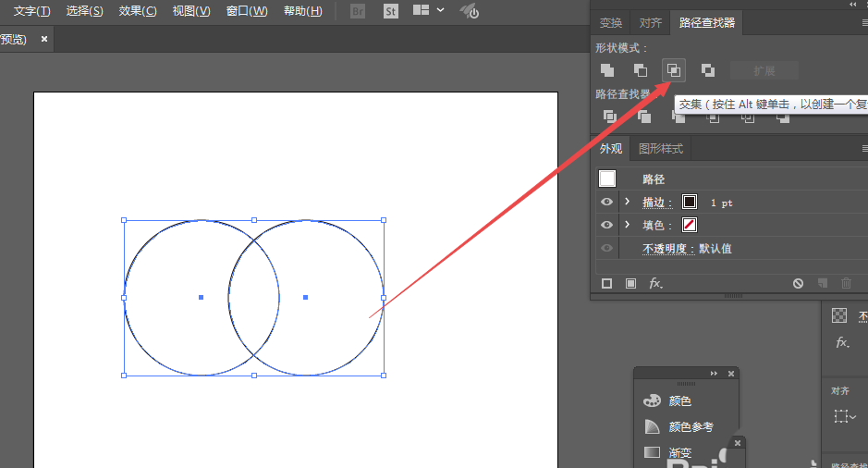The image size is (868, 468).
Task: Select the 外观 tab
Action: (x=611, y=148)
